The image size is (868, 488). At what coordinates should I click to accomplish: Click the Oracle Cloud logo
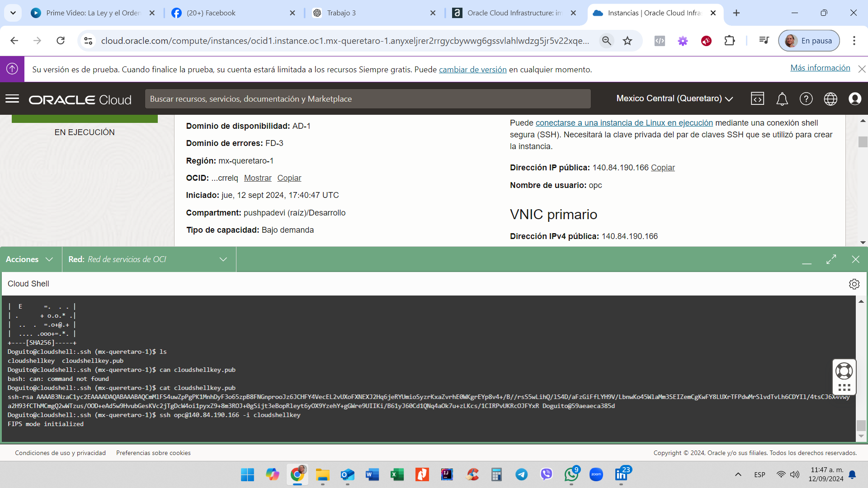click(x=80, y=99)
